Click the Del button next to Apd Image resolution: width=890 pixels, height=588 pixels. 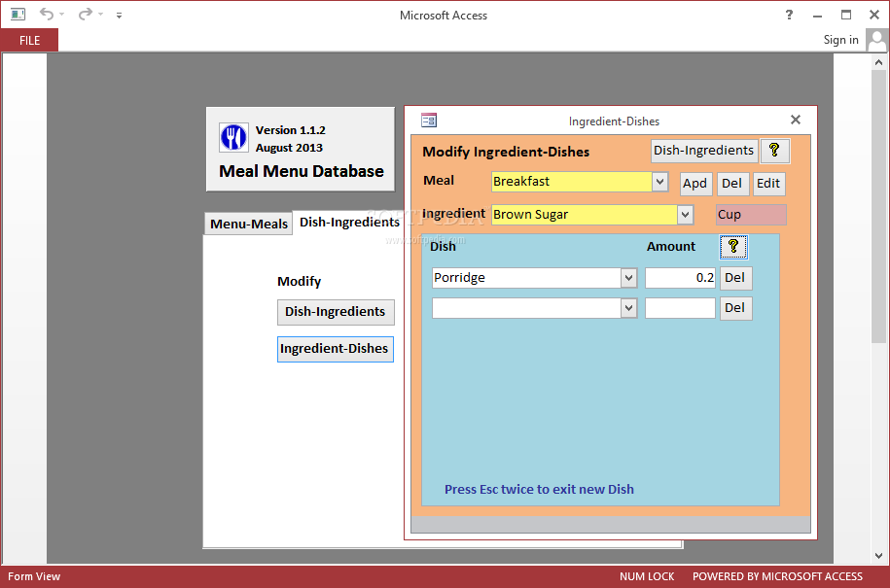(732, 184)
